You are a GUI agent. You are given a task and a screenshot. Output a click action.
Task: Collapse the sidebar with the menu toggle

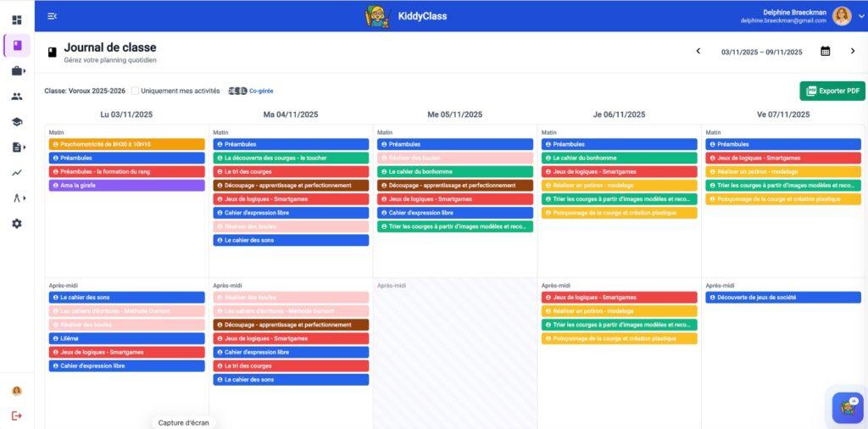coord(53,16)
